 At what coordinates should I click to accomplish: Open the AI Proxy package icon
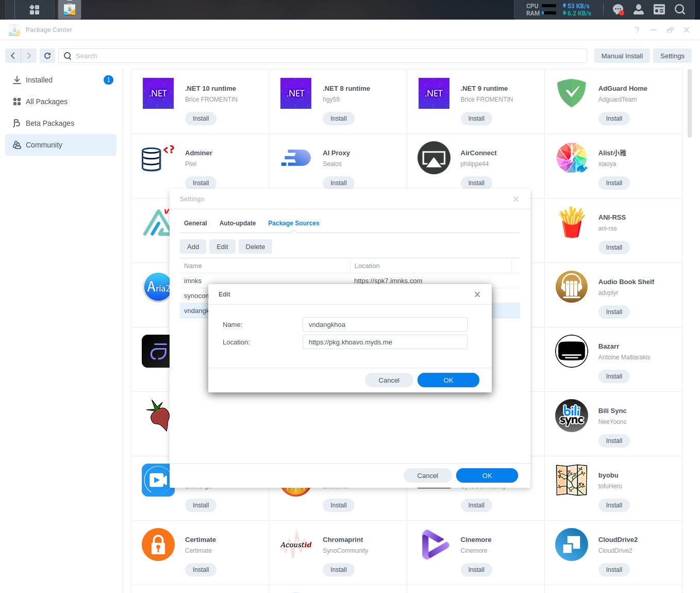296,158
